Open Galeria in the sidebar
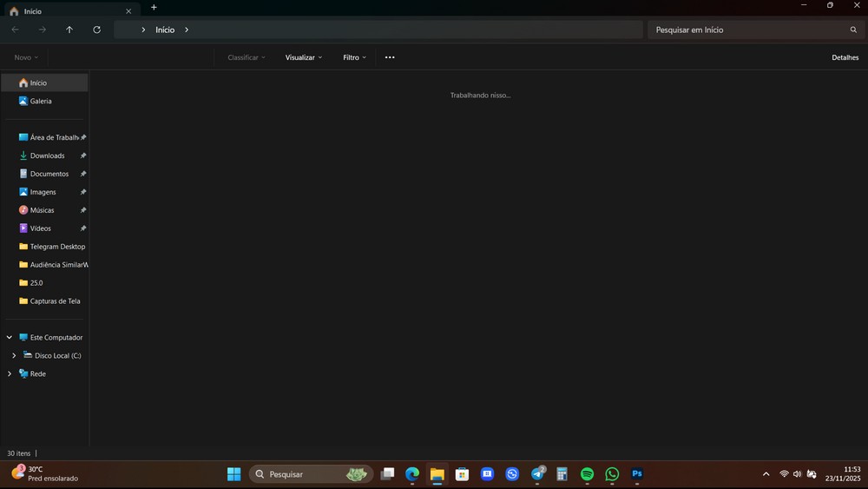 pyautogui.click(x=40, y=101)
